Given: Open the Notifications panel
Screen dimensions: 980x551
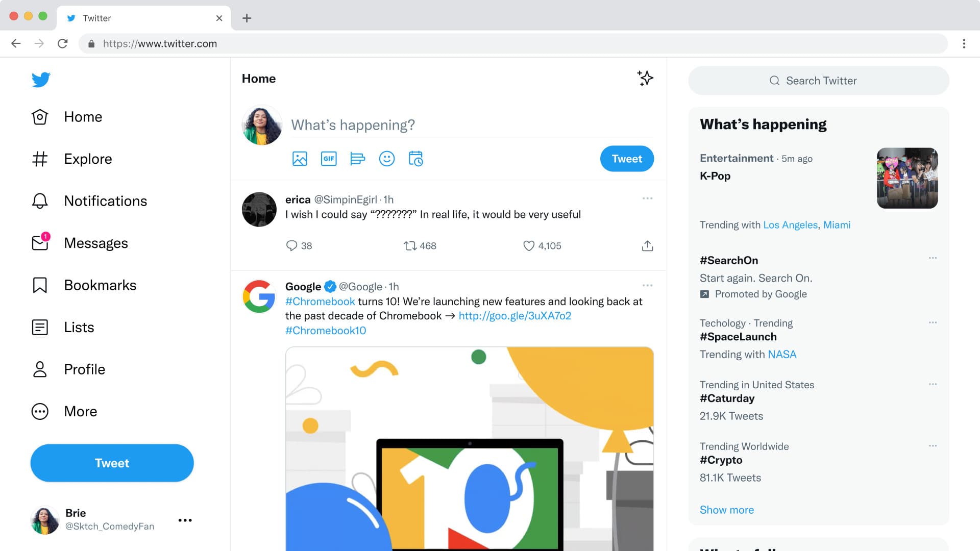Looking at the screenshot, I should point(105,201).
